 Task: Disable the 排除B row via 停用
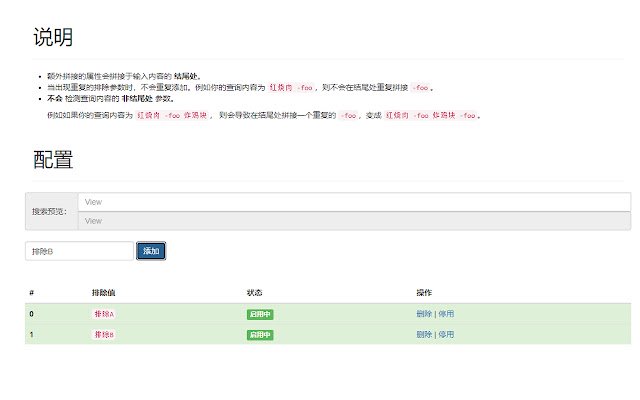coord(446,335)
